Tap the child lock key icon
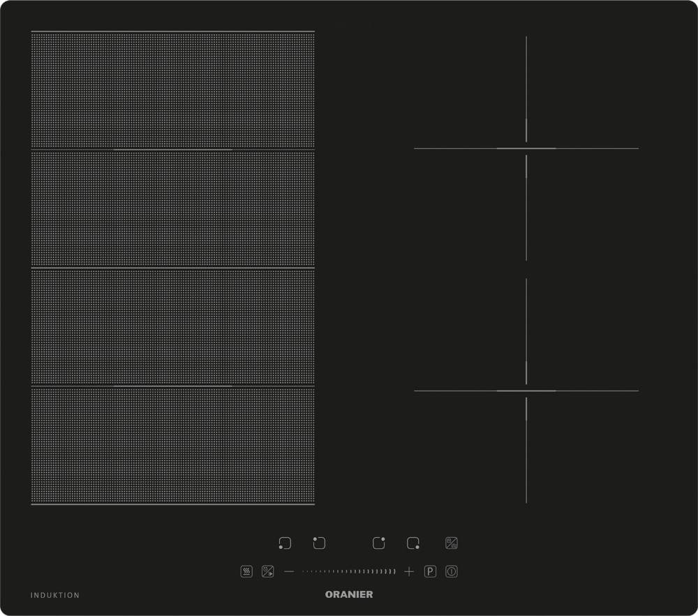This screenshot has width=698, height=616. (x=452, y=543)
